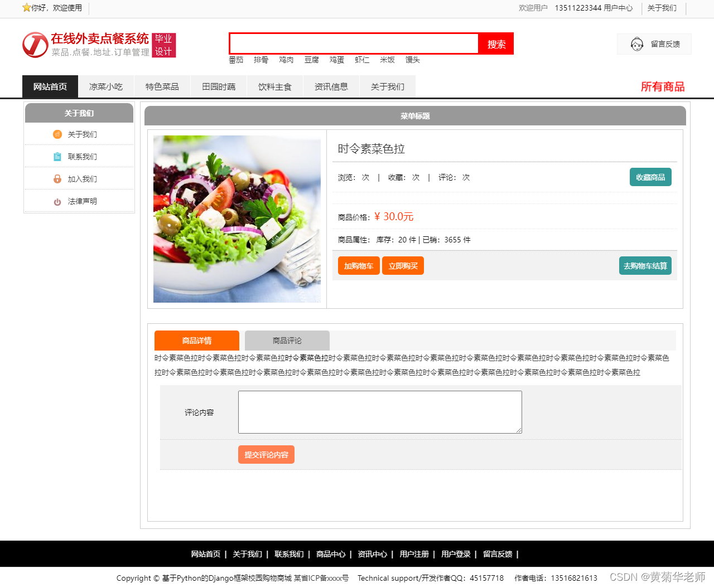Screen dimensions: 714x588
Task: Click the blue clipboard icon beside 联系我们
Action: pos(57,157)
